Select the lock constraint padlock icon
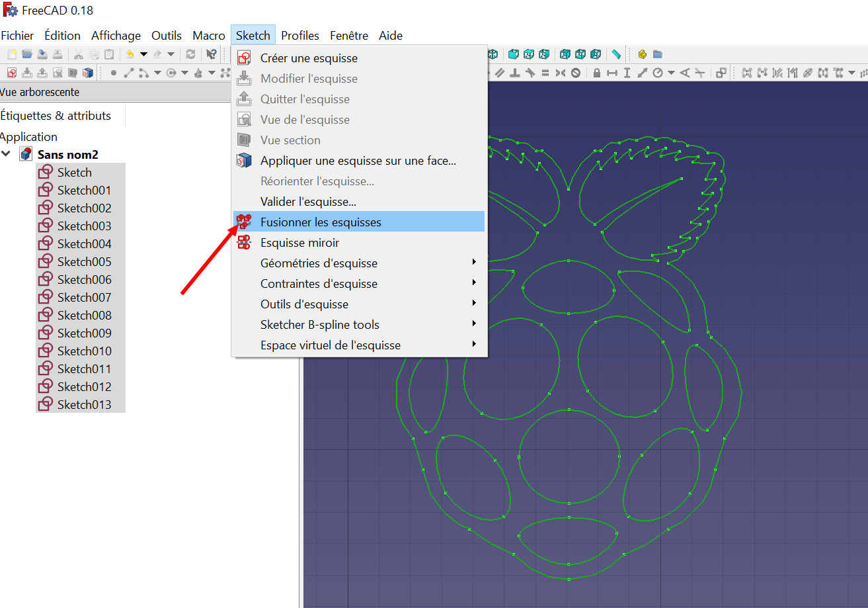 pyautogui.click(x=596, y=73)
